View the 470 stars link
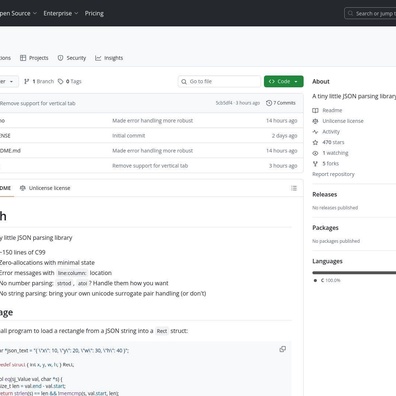Screen dimensions: 396x396 (x=333, y=142)
